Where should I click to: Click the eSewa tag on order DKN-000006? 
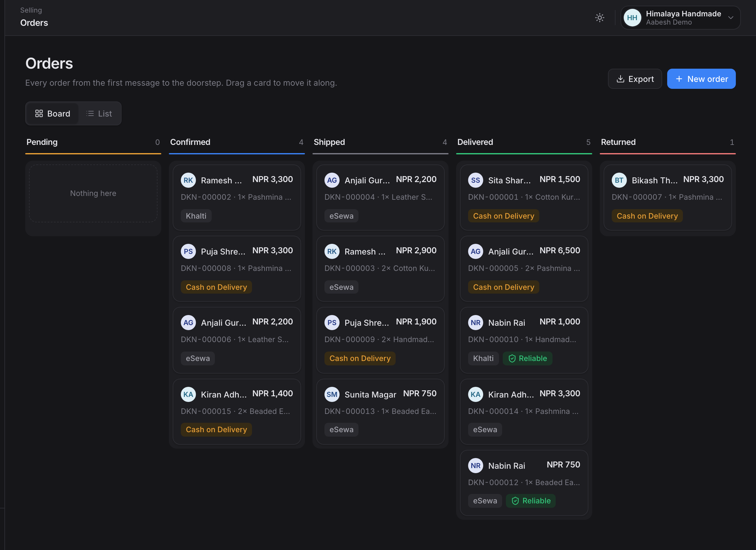198,358
